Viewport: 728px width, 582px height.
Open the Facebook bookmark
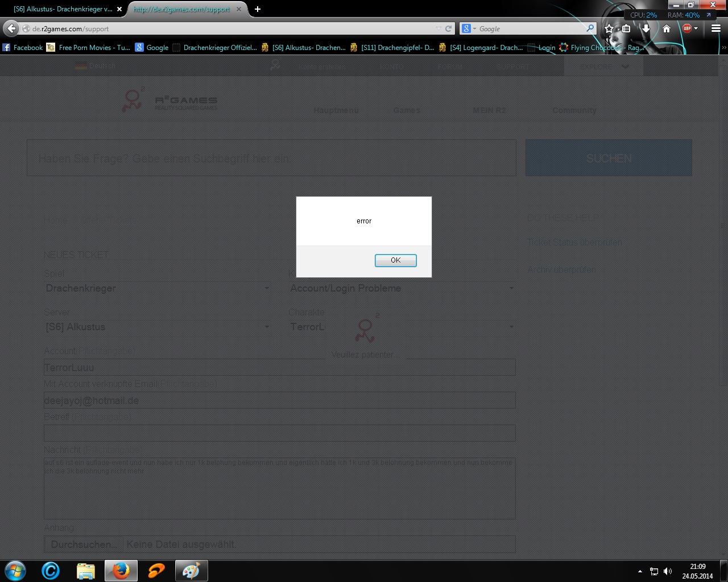click(x=23, y=48)
